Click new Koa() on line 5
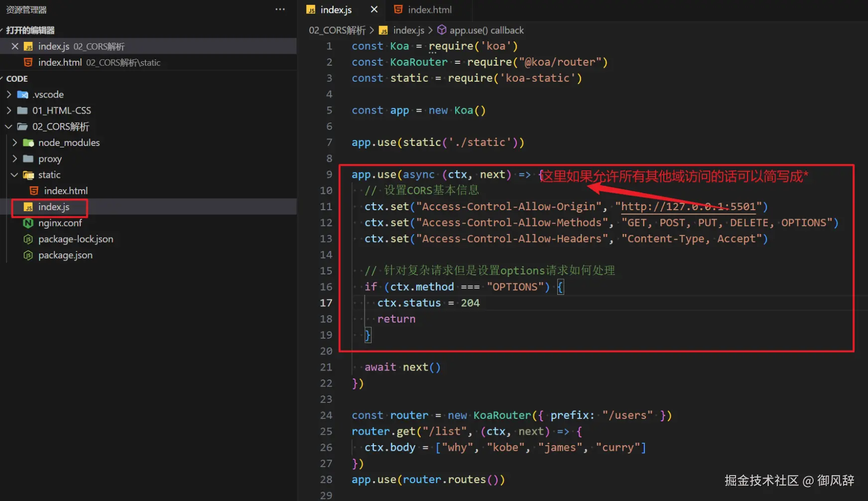Image resolution: width=868 pixels, height=501 pixels. click(x=457, y=111)
